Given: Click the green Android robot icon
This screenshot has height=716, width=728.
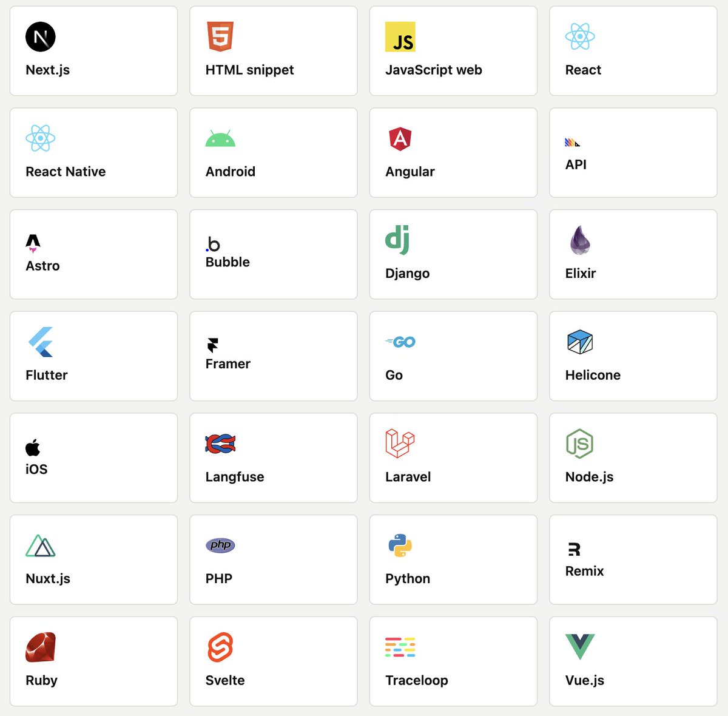Looking at the screenshot, I should click(220, 138).
